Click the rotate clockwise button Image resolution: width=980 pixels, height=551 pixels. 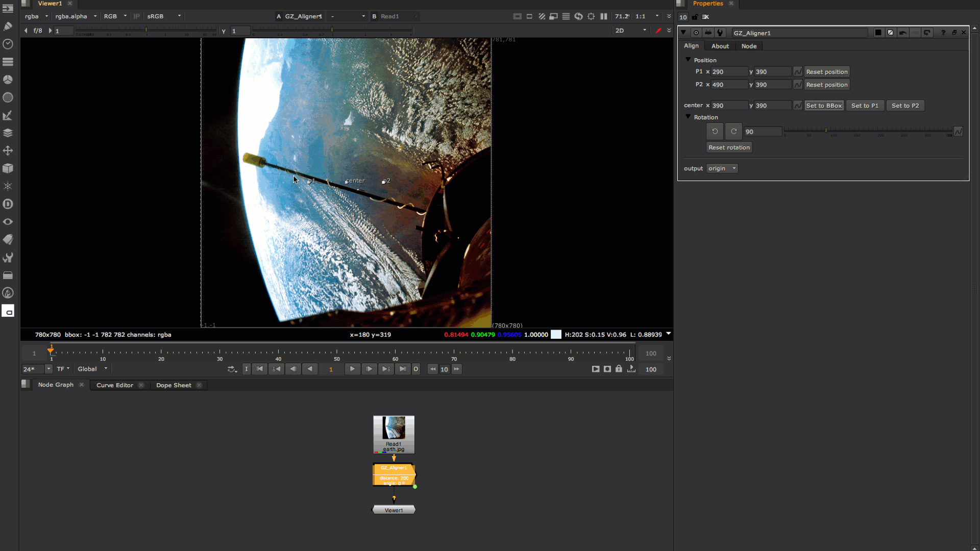coord(733,132)
